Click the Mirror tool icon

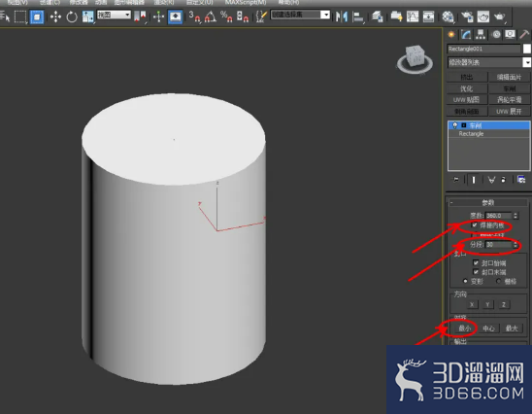pos(342,17)
